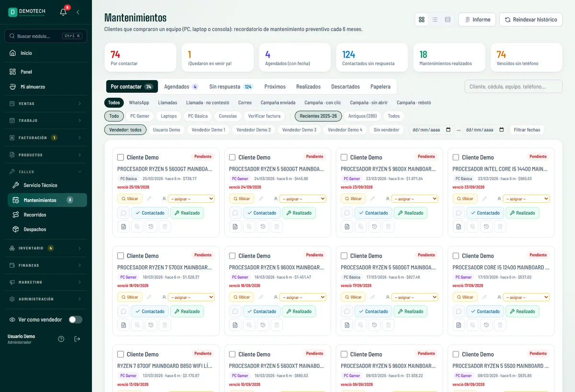Click Ubicar on the $1.871,64 card
575x392 pixels.
point(353,198)
